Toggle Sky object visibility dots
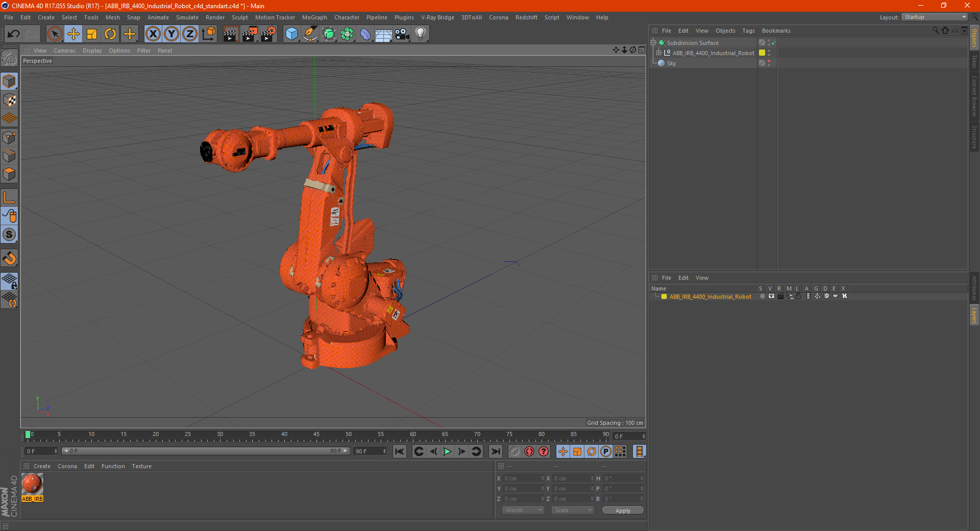Viewport: 980px width, 531px height. click(x=769, y=63)
